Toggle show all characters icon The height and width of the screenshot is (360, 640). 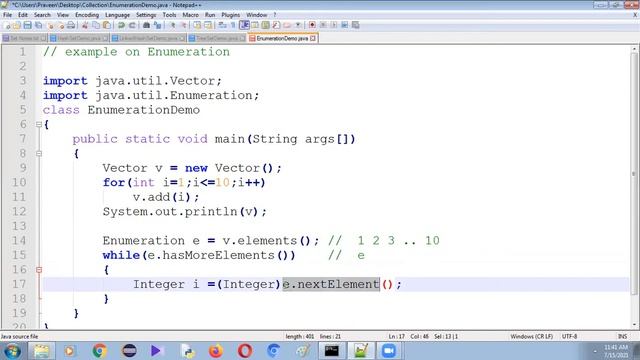233,25
